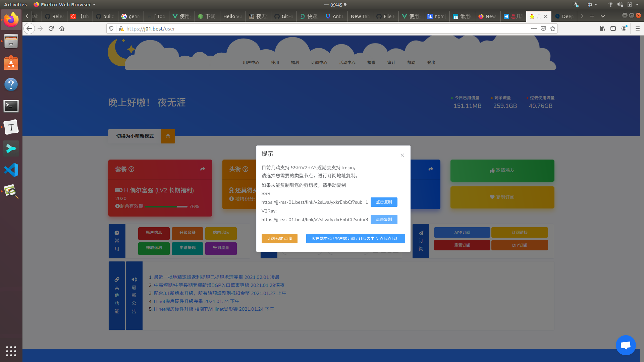Open Firefox library icon
The height and width of the screenshot is (362, 644).
[602, 28]
